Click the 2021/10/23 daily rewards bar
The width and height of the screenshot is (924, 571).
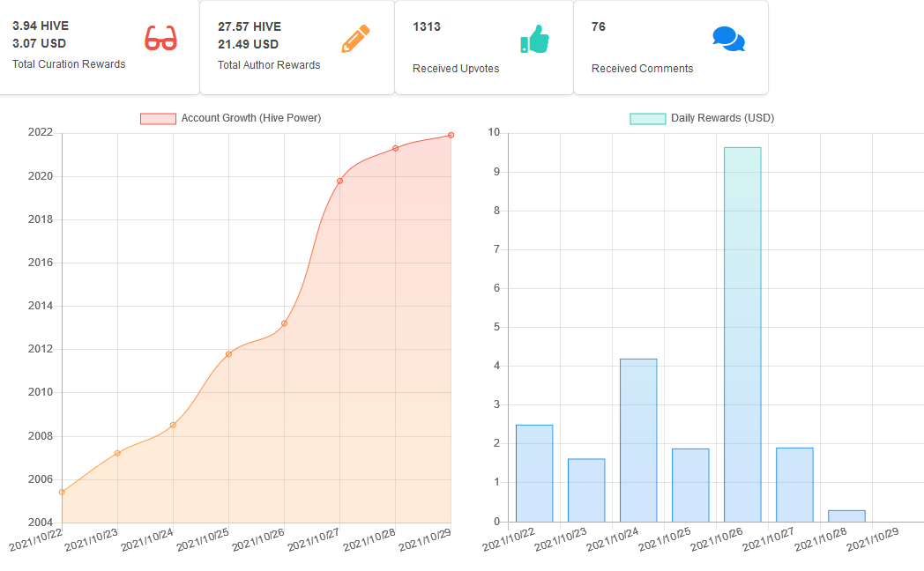[586, 490]
